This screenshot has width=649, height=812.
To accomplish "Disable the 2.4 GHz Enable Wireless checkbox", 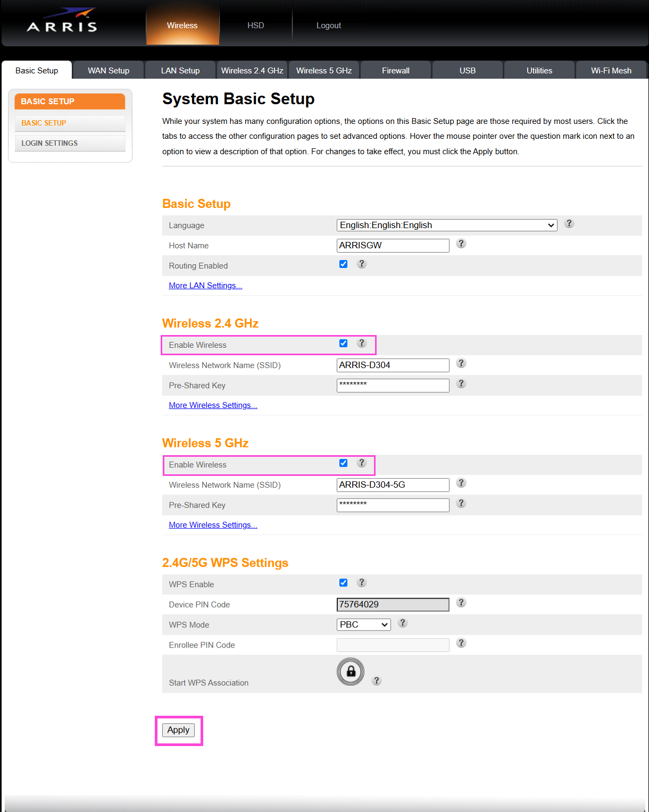I will (343, 343).
